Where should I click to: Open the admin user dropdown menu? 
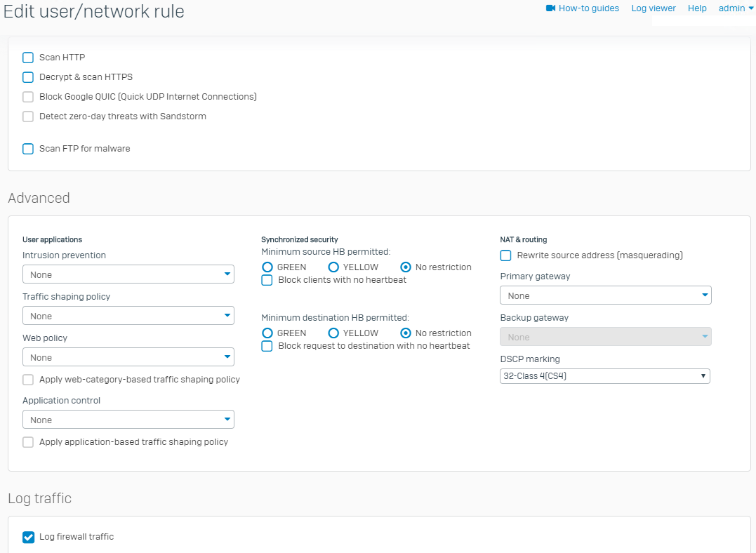tap(736, 8)
